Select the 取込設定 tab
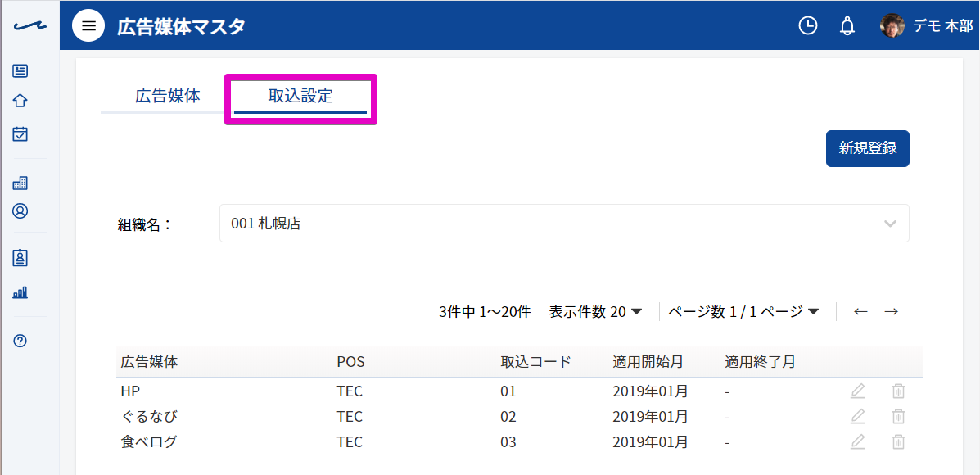The width and height of the screenshot is (980, 475). point(300,97)
